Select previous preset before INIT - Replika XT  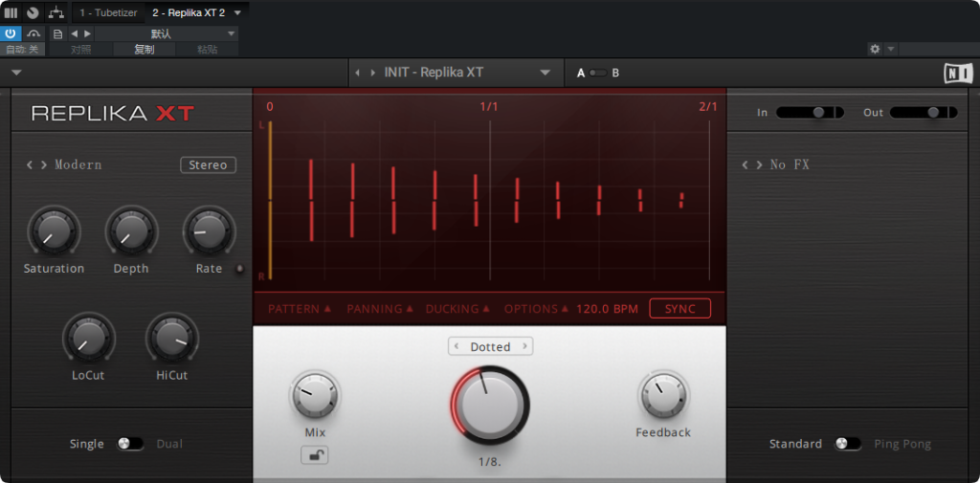pos(358,73)
